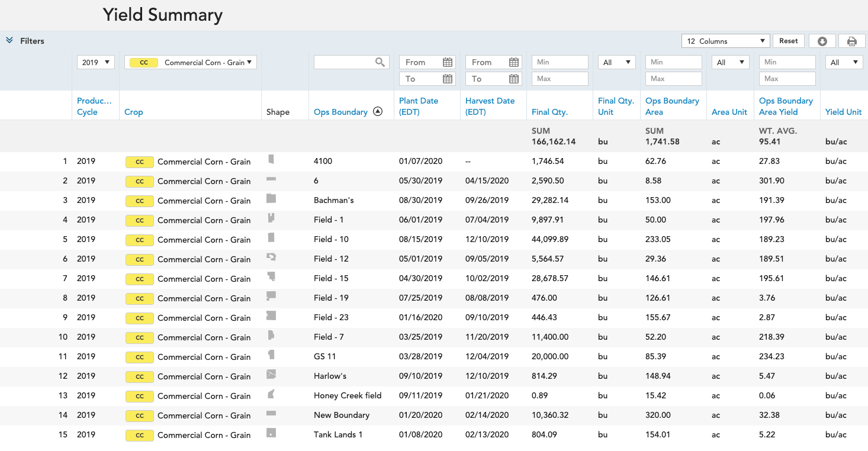Click Area Yield Min field
The image size is (868, 451).
[787, 62]
